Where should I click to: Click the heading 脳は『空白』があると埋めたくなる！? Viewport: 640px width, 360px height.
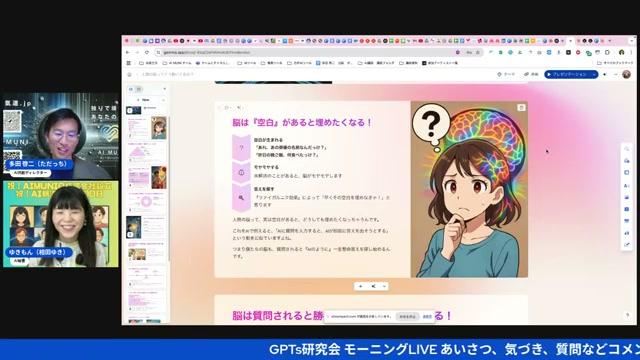tap(302, 122)
